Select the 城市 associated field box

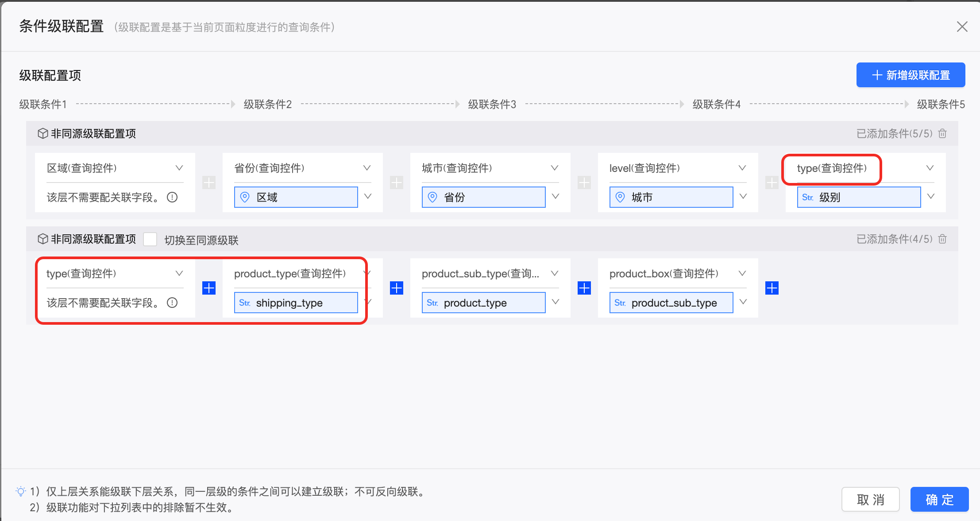pyautogui.click(x=671, y=197)
